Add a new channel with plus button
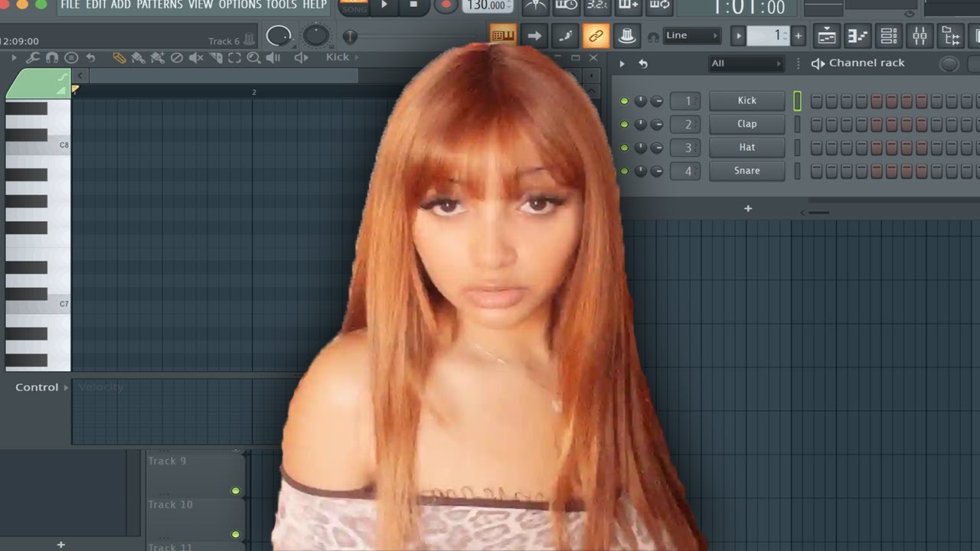This screenshot has height=551, width=980. coord(748,208)
